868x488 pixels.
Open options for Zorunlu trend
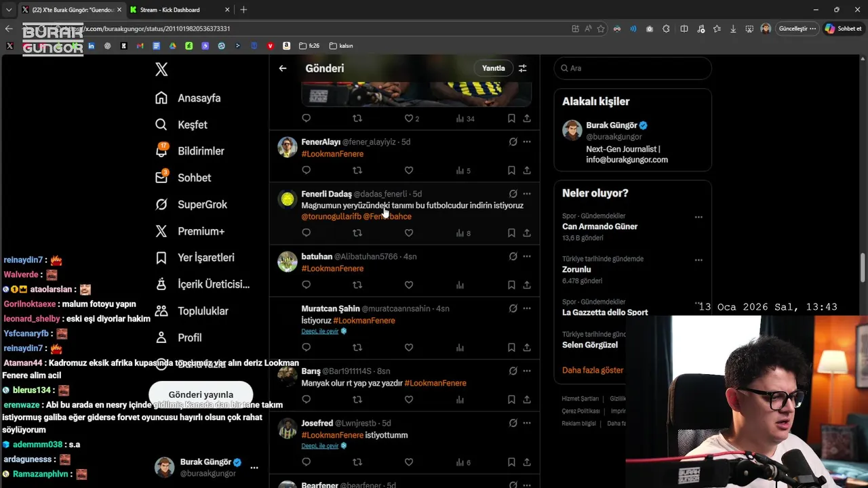pos(698,260)
